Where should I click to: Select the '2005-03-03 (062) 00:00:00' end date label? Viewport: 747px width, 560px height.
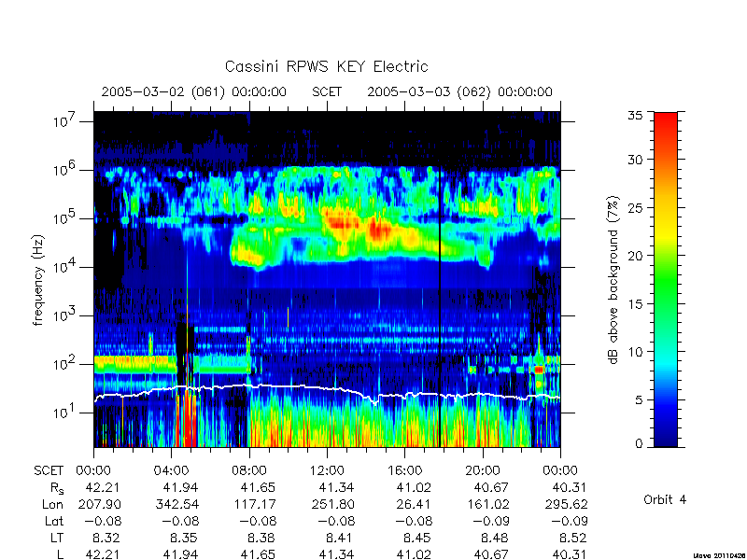click(459, 91)
